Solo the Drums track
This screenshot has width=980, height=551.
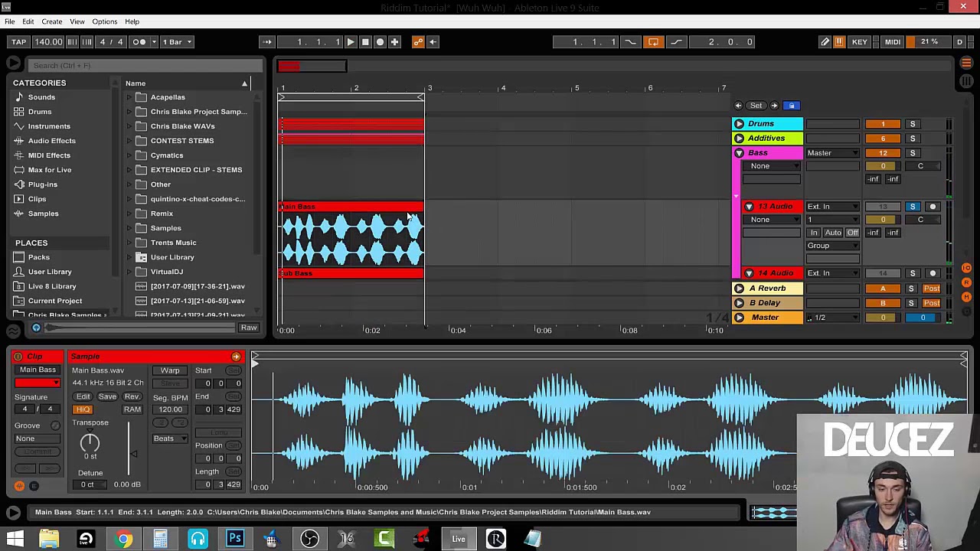point(912,124)
